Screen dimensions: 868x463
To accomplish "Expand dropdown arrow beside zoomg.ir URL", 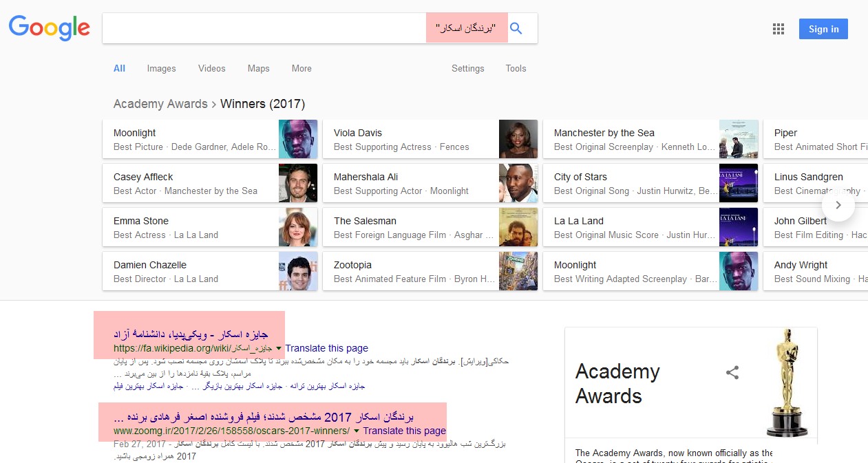I will pyautogui.click(x=357, y=431).
